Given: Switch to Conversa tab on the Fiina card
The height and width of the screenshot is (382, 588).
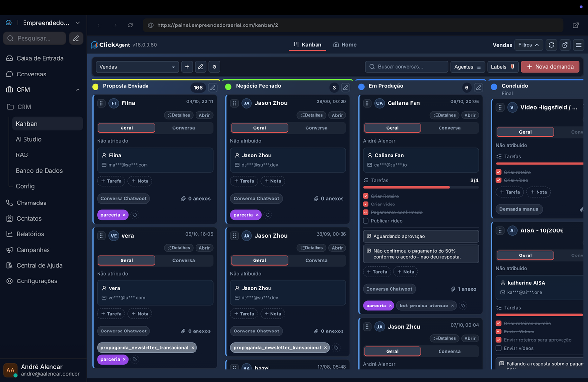Looking at the screenshot, I should tap(184, 128).
